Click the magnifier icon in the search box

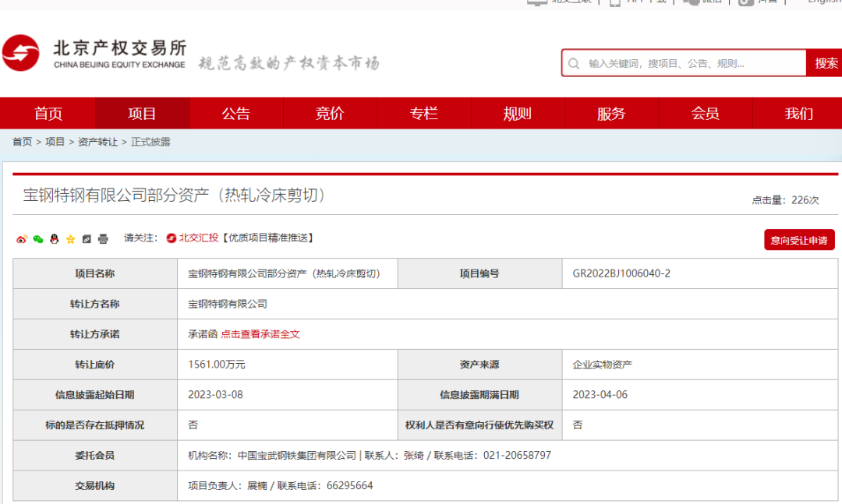pyautogui.click(x=574, y=63)
